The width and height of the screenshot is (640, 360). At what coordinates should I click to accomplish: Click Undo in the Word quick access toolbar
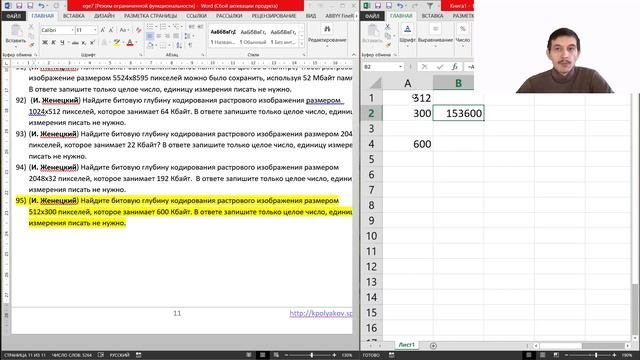(x=41, y=6)
